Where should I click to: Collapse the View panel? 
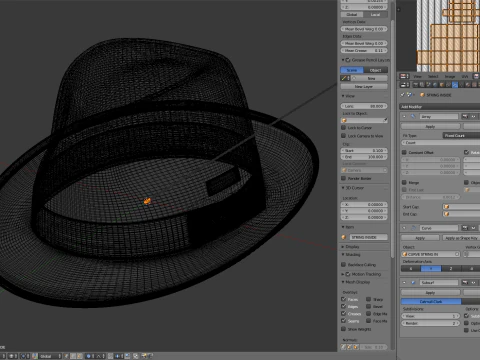point(343,96)
